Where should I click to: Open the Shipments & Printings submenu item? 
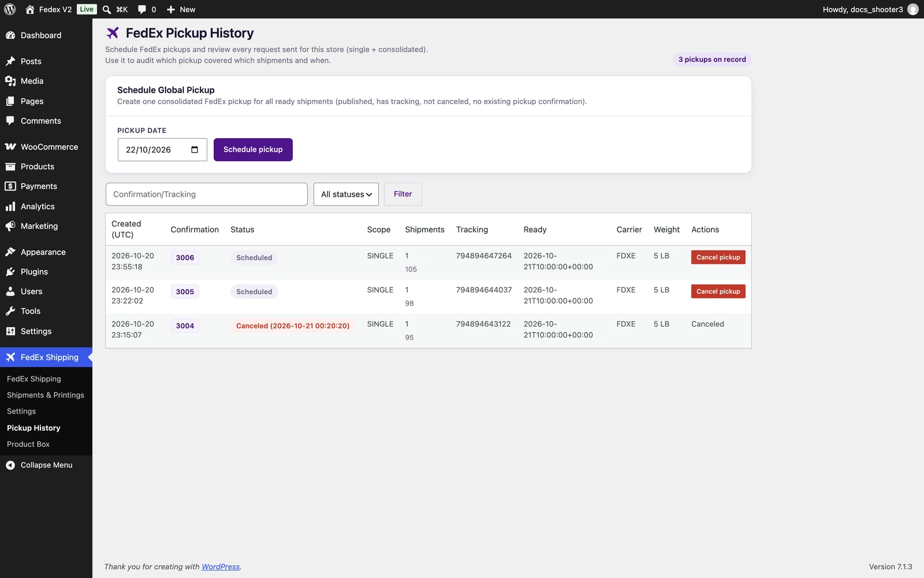pos(46,395)
